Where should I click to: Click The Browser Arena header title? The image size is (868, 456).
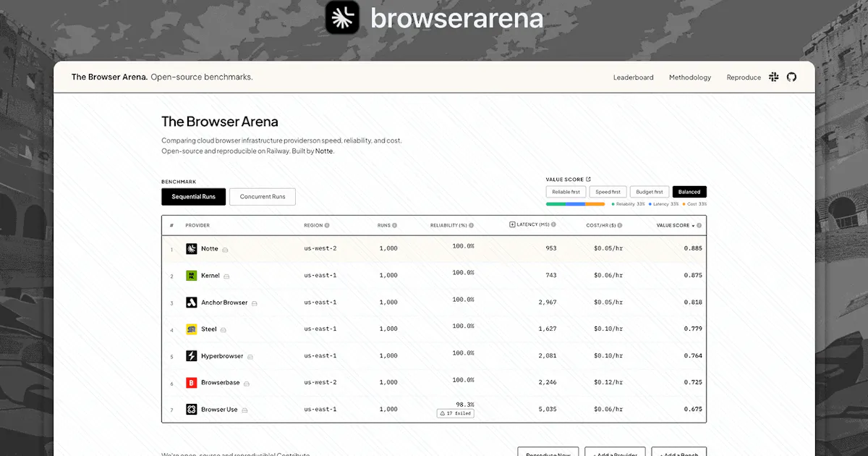coord(110,77)
